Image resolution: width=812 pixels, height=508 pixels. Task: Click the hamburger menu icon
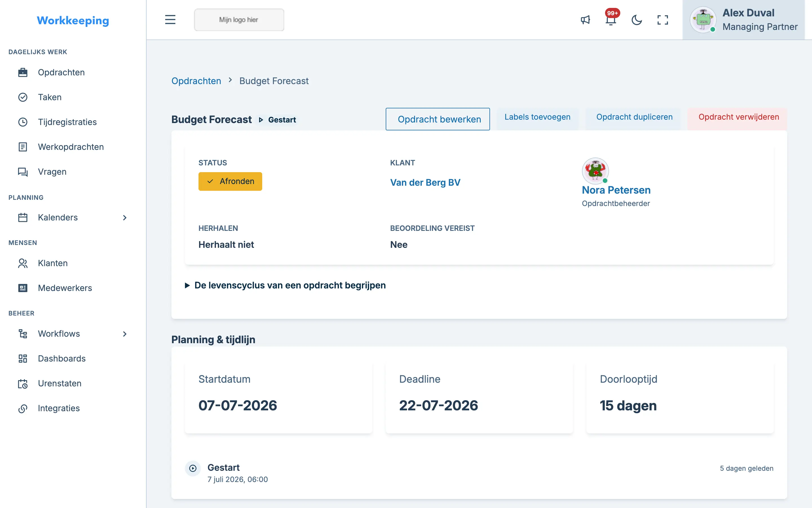170,19
